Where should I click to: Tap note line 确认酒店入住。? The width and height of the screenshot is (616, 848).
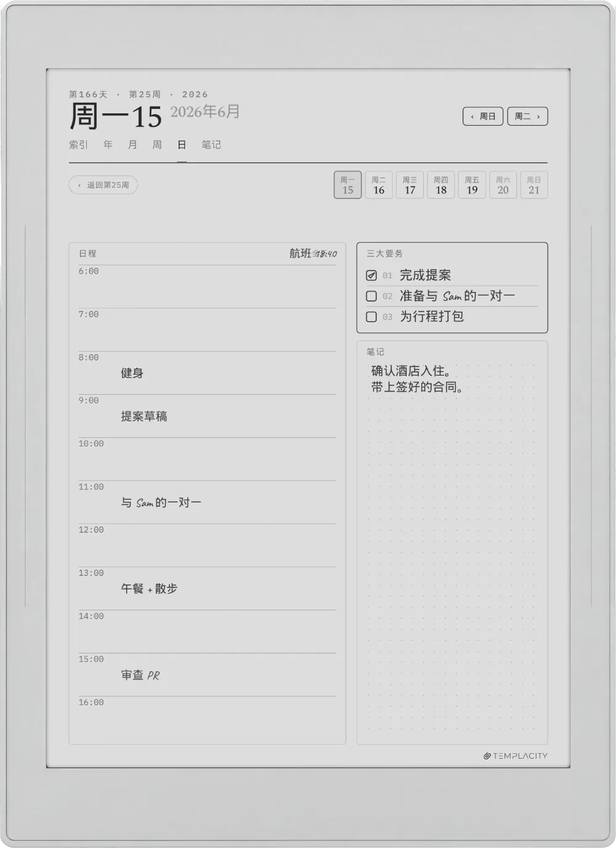click(x=411, y=371)
